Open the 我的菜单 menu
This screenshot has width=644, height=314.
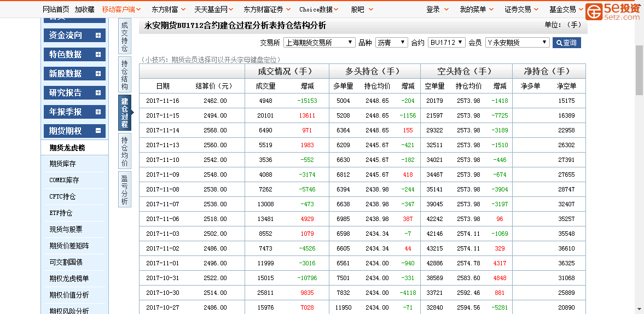pos(477,9)
